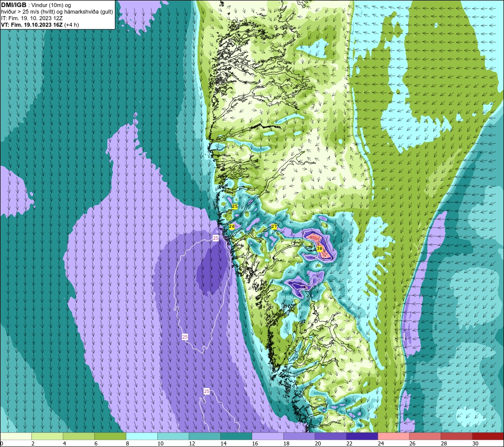Click the 2–4 m/s light green legend swatch

(x=47, y=436)
